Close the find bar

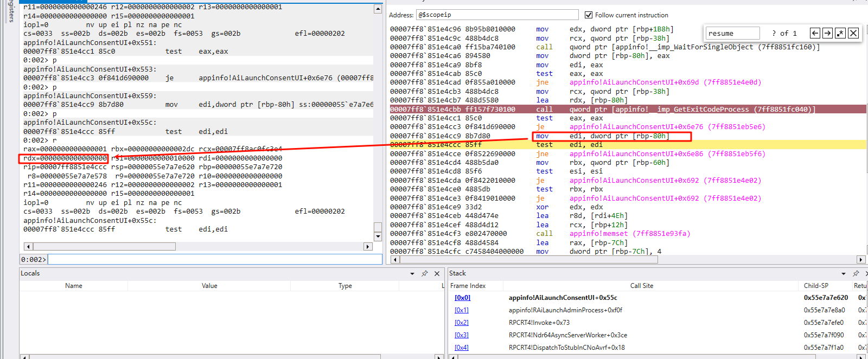point(853,33)
